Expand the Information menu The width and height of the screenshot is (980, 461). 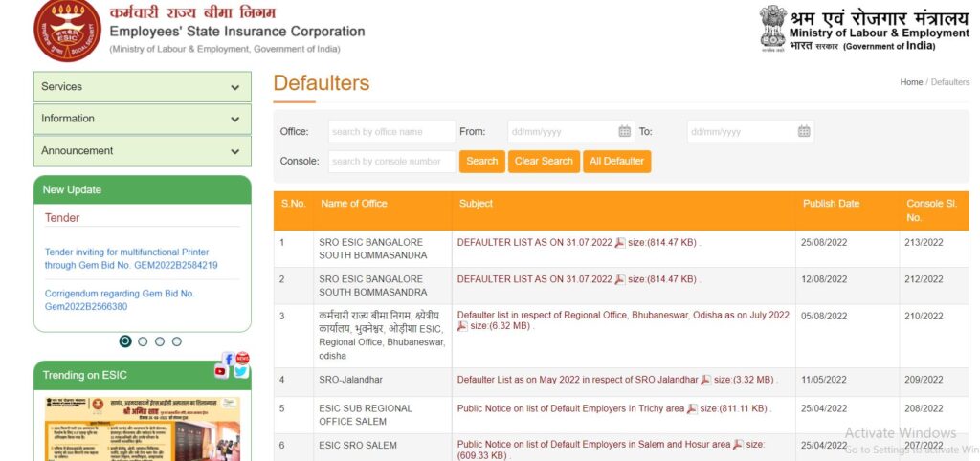[x=143, y=119]
